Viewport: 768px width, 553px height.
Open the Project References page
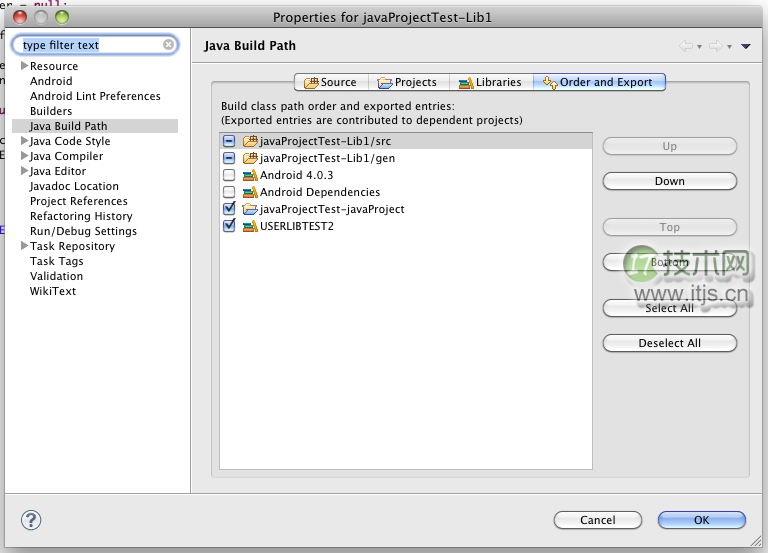pyautogui.click(x=78, y=201)
